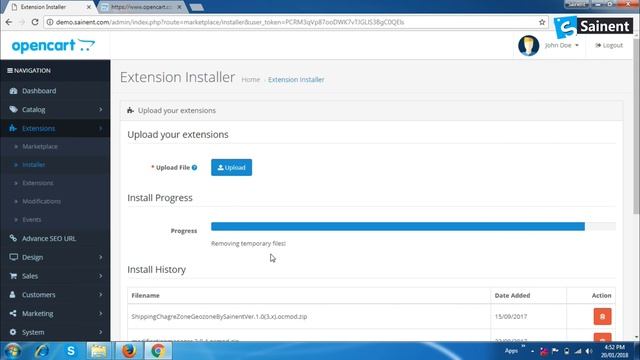Click the network signal tray icon
Image resolution: width=640 pixels, height=360 pixels.
[x=578, y=351]
